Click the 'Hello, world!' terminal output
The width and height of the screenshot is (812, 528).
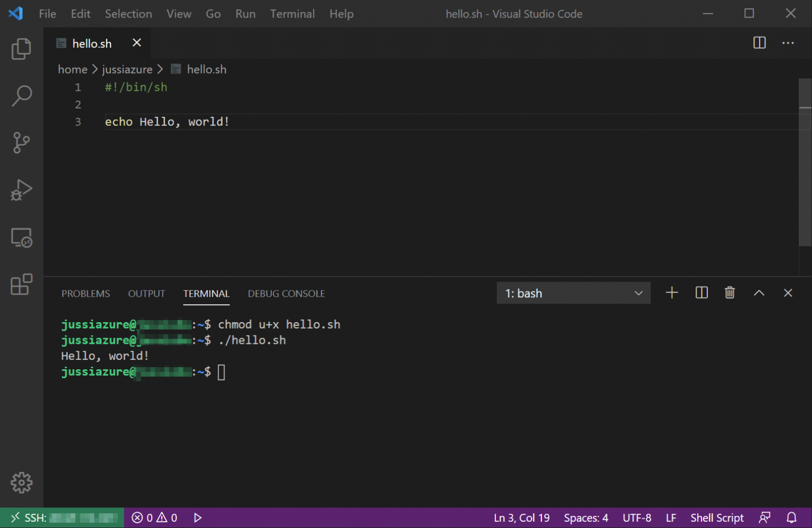point(105,356)
